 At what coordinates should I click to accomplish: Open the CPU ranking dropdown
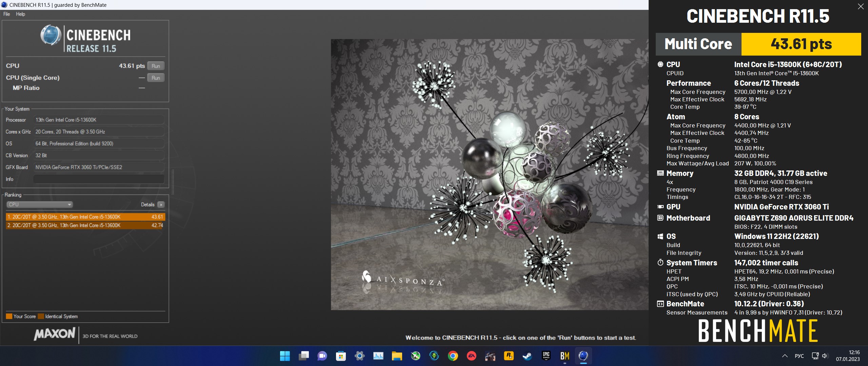(x=40, y=204)
